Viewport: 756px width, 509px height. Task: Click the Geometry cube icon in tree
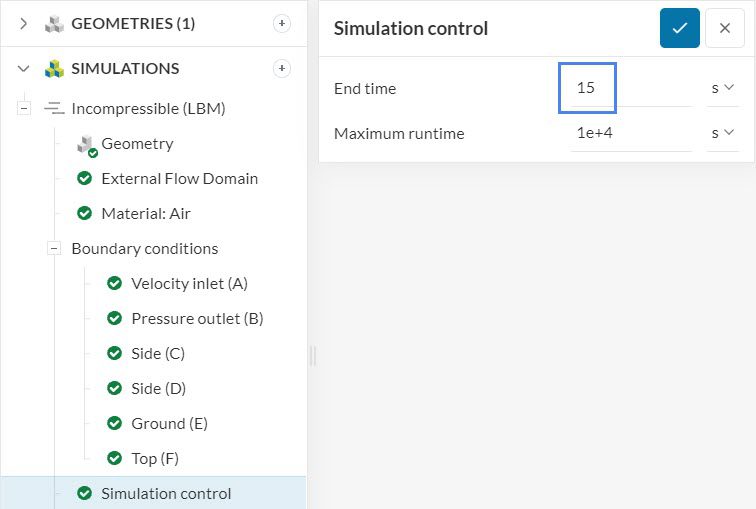click(86, 145)
